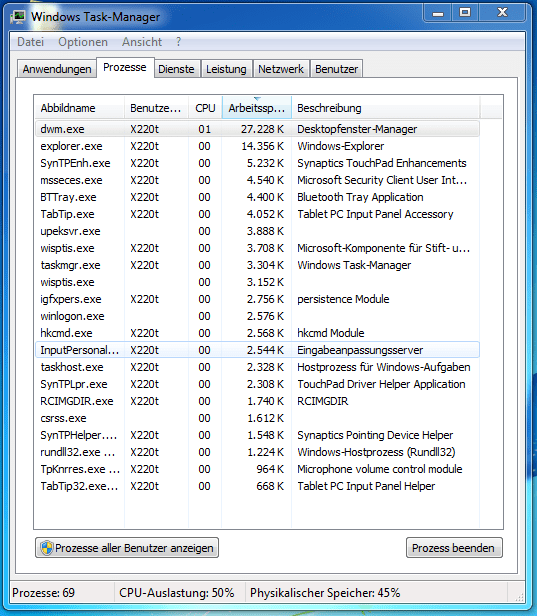Click Synaptics TouchPad Enhancements description
The image size is (537, 616).
382,163
